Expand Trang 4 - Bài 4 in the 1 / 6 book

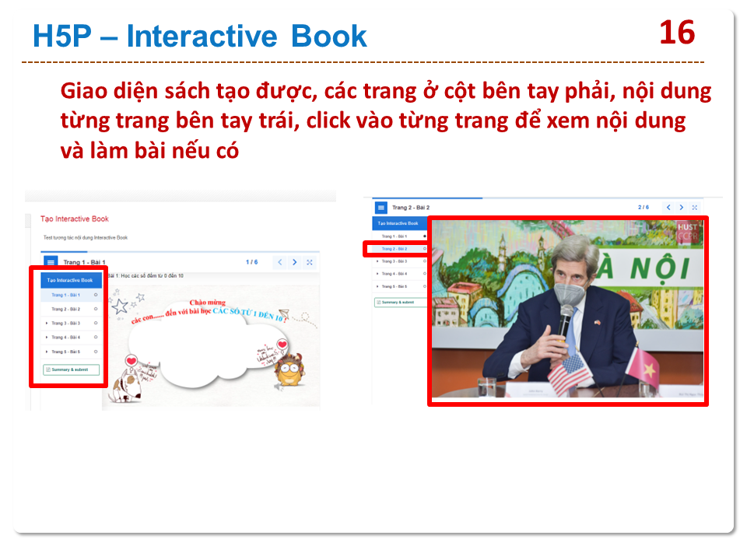click(47, 337)
